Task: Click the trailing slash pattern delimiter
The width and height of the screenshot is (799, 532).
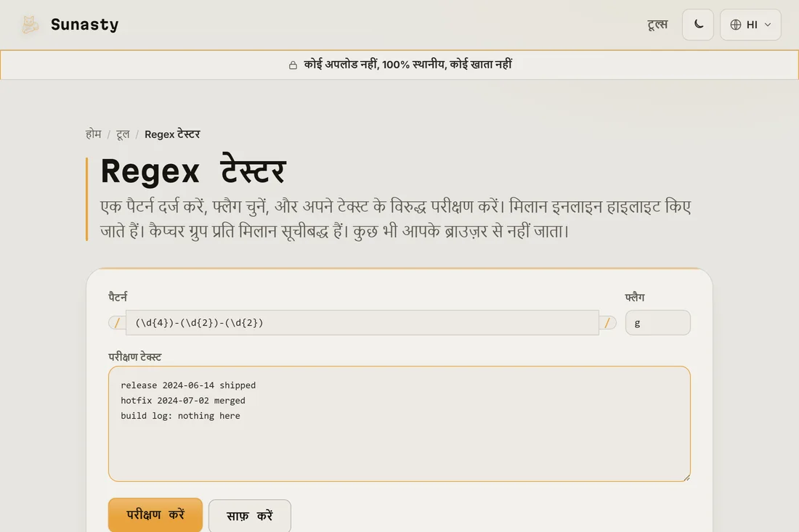Action: [607, 323]
